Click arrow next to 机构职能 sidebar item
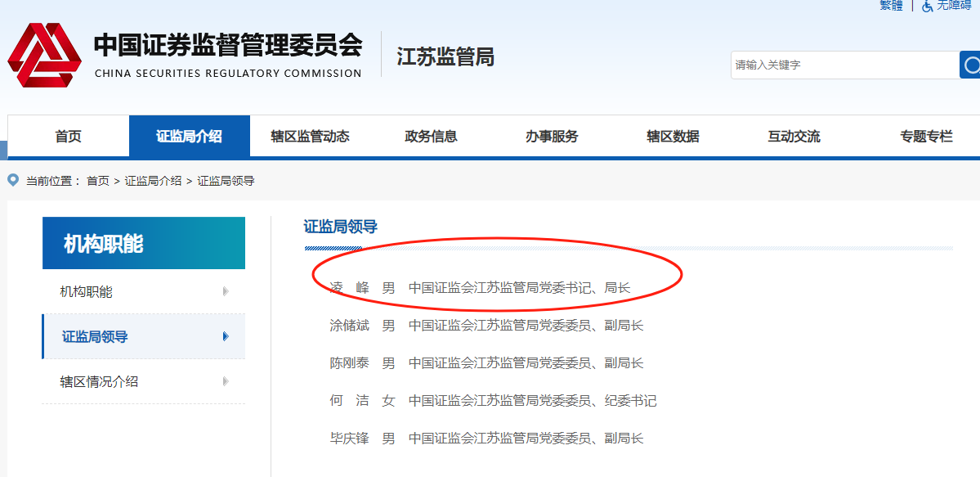The image size is (980, 477). 226,291
